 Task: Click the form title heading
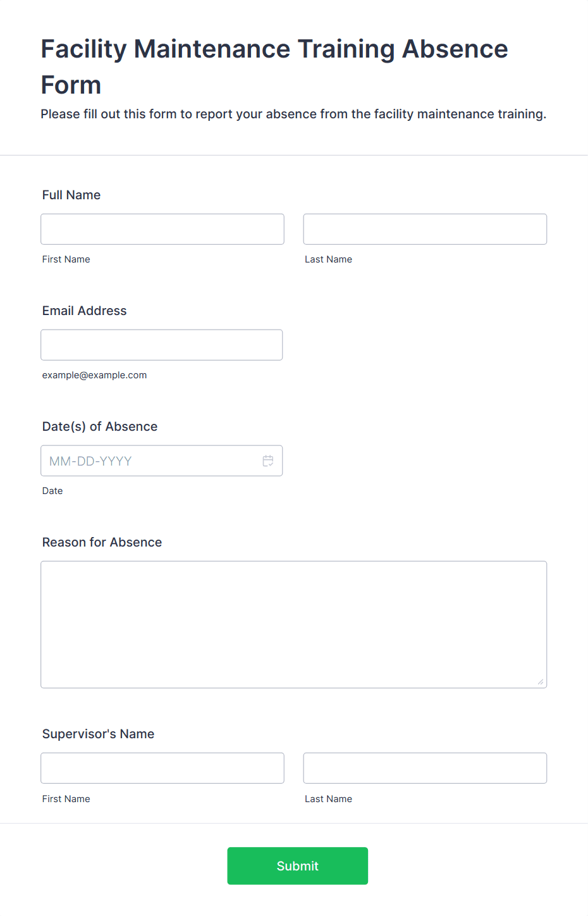274,66
